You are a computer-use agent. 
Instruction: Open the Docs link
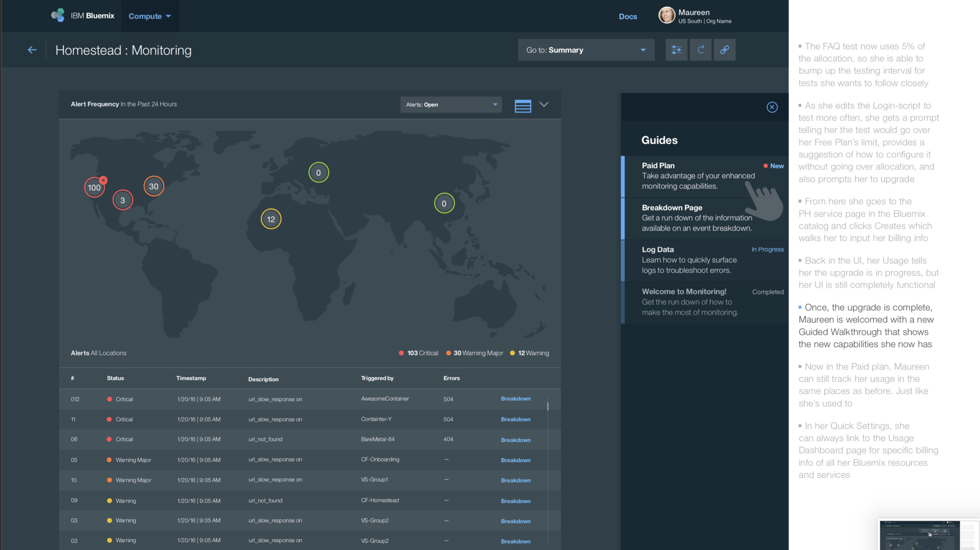click(628, 16)
